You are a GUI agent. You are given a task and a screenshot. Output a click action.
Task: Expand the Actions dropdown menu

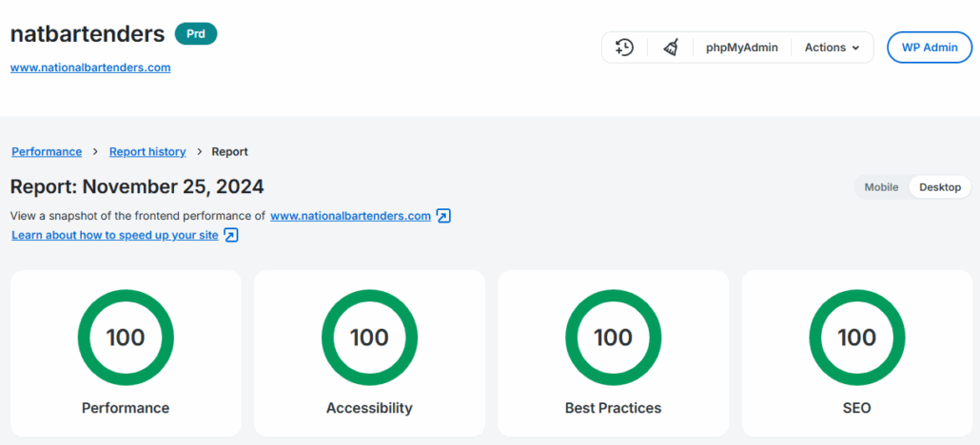pos(832,48)
